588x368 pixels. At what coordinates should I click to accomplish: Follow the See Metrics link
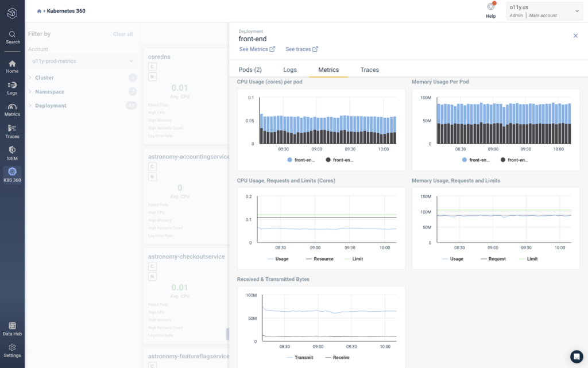click(x=257, y=49)
